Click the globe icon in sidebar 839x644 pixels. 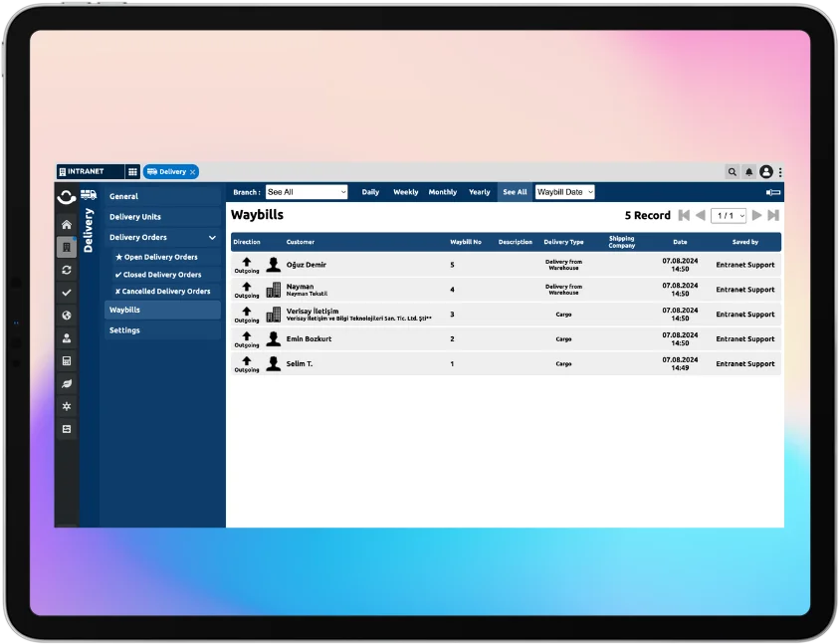tap(67, 316)
